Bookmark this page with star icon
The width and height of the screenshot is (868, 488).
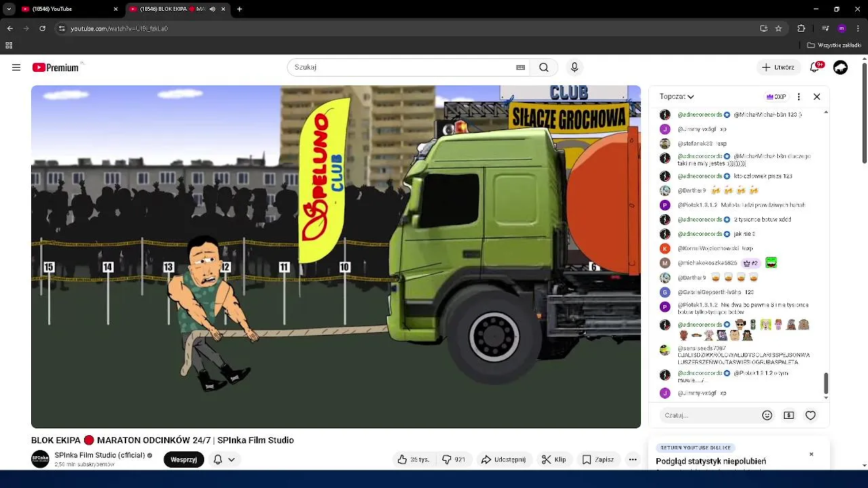(778, 28)
